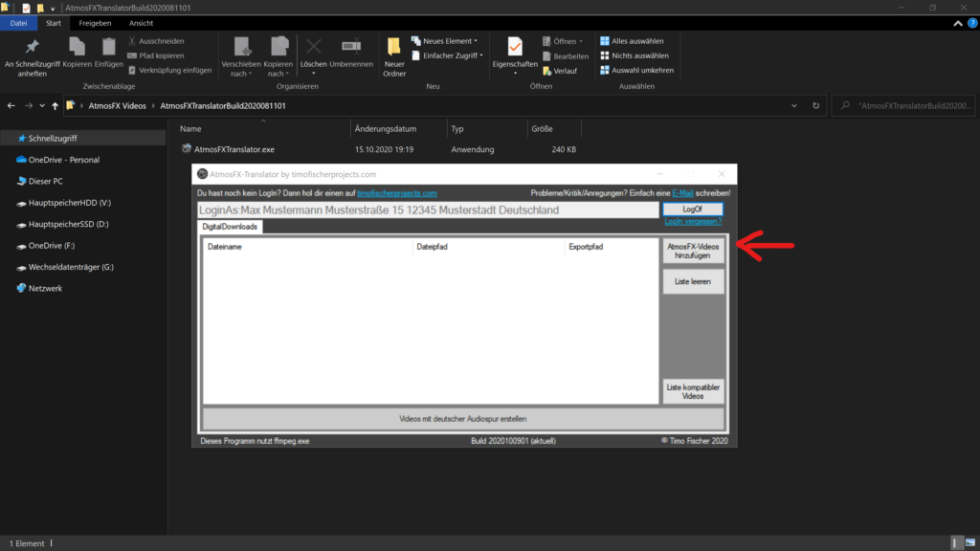The width and height of the screenshot is (980, 551).
Task: Click the LoginAs text field
Action: (428, 209)
